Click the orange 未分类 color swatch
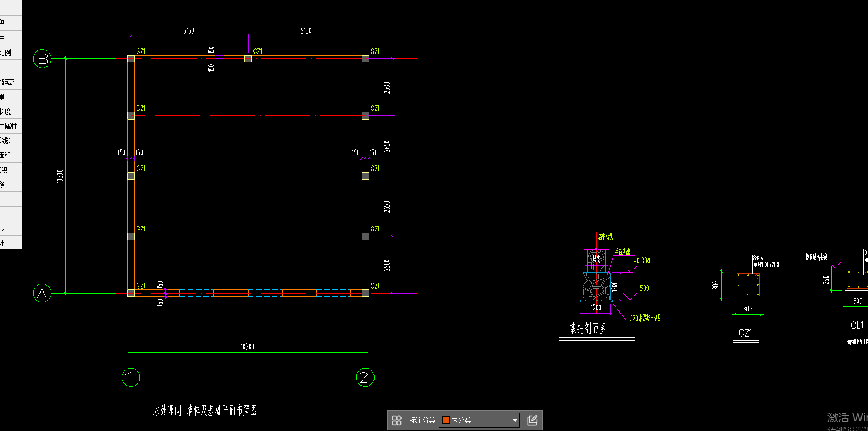This screenshot has width=868, height=431. point(446,420)
